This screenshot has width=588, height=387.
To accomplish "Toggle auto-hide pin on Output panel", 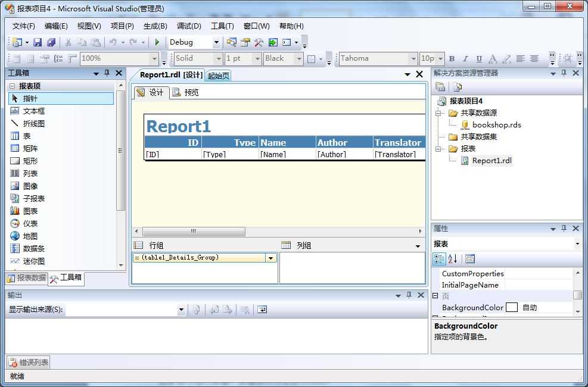I will pos(409,295).
